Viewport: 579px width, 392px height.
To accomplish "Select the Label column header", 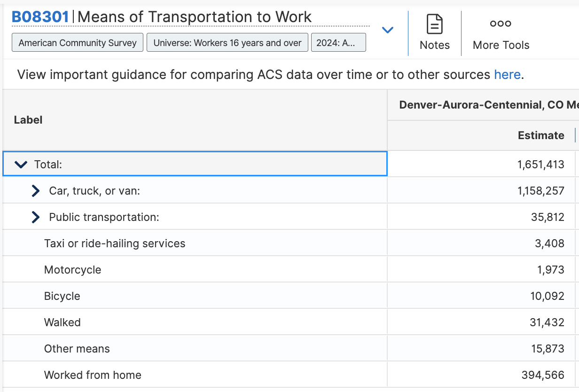I will [x=28, y=120].
